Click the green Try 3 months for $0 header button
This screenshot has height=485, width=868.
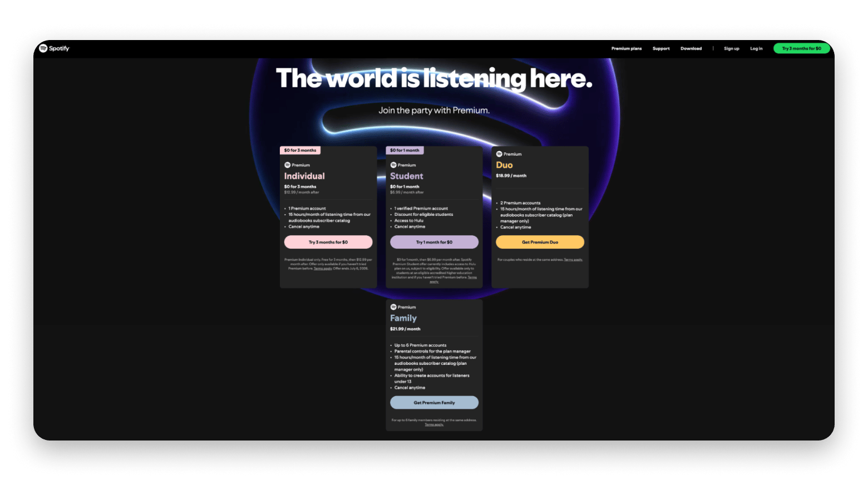click(x=802, y=48)
